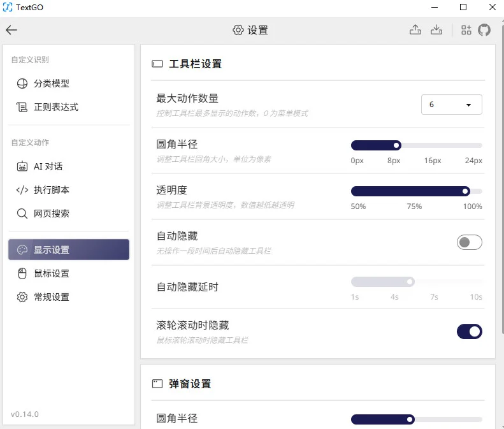Click the 50% mark on 透明度 slider
Image resolution: width=504 pixels, height=429 pixels.
click(358, 207)
